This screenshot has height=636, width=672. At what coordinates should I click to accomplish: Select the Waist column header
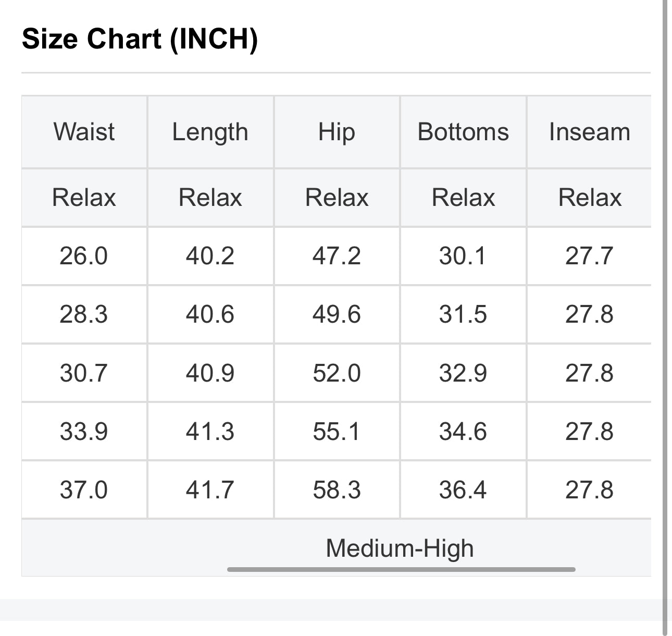pyautogui.click(x=84, y=132)
